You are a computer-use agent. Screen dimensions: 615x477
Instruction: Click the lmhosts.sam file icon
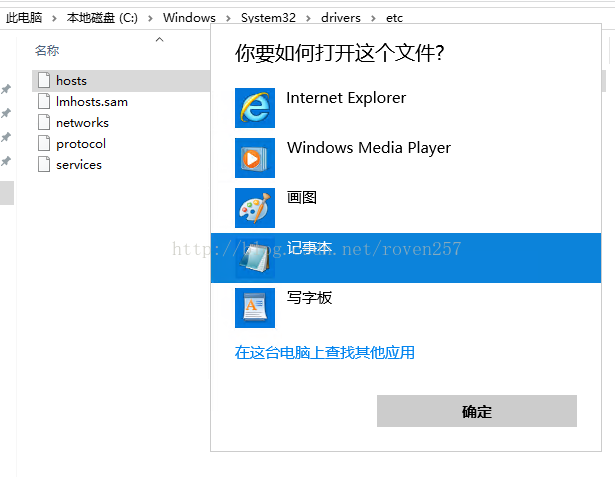point(44,101)
